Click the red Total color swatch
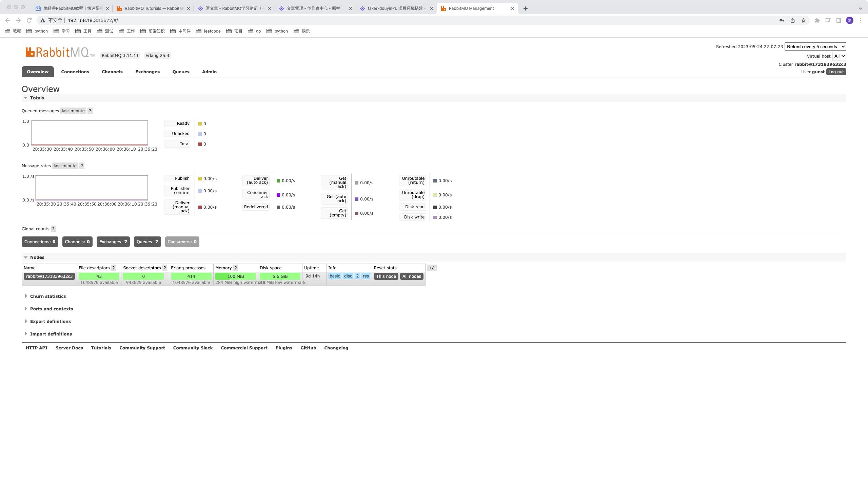868x480 pixels. pyautogui.click(x=200, y=144)
